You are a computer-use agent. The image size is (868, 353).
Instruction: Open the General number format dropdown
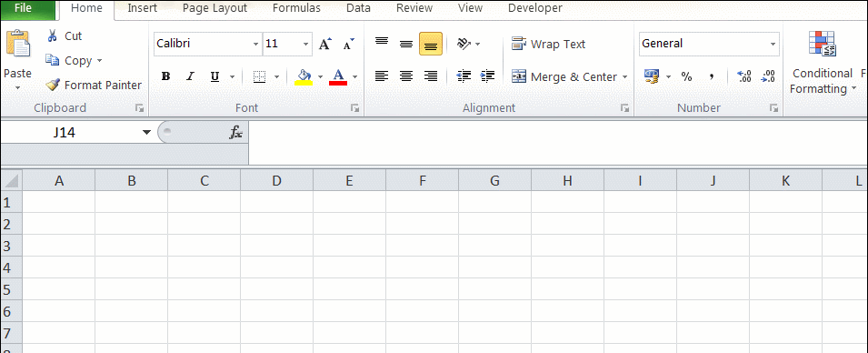(773, 44)
